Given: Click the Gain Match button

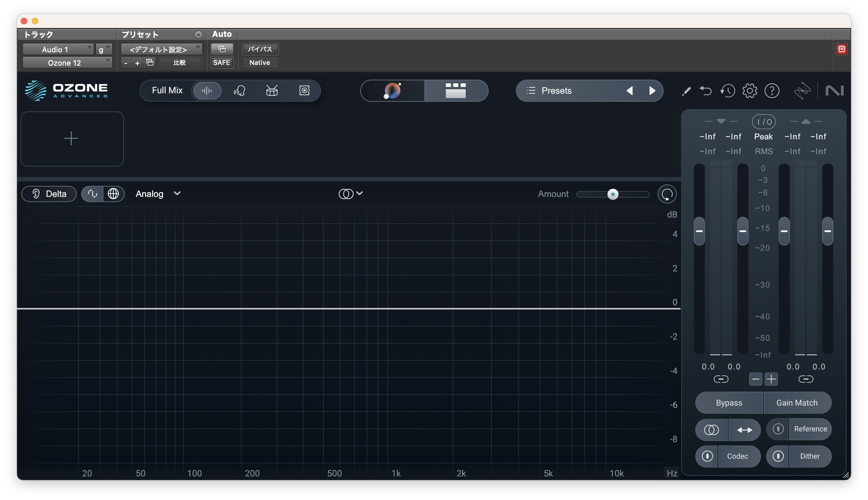Looking at the screenshot, I should tap(797, 403).
